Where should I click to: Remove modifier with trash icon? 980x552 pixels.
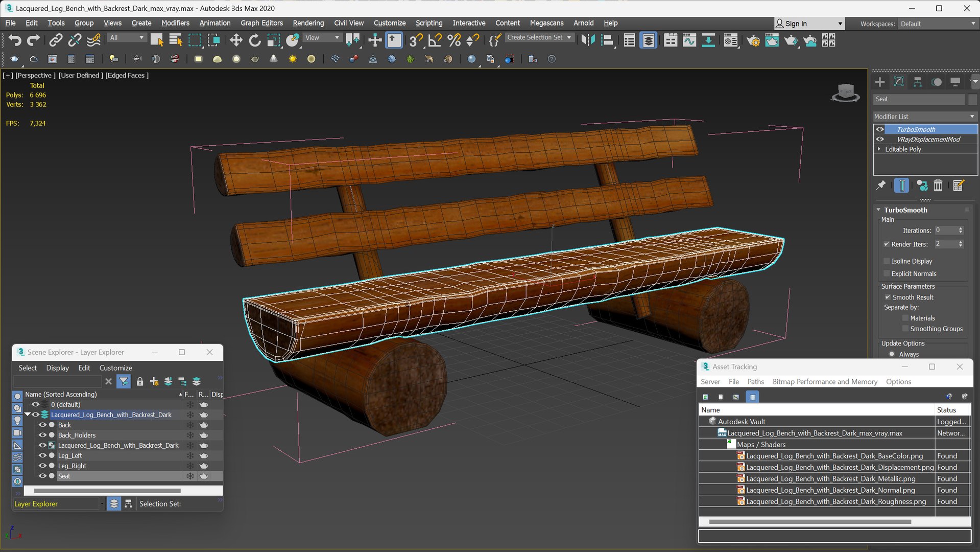click(x=938, y=185)
